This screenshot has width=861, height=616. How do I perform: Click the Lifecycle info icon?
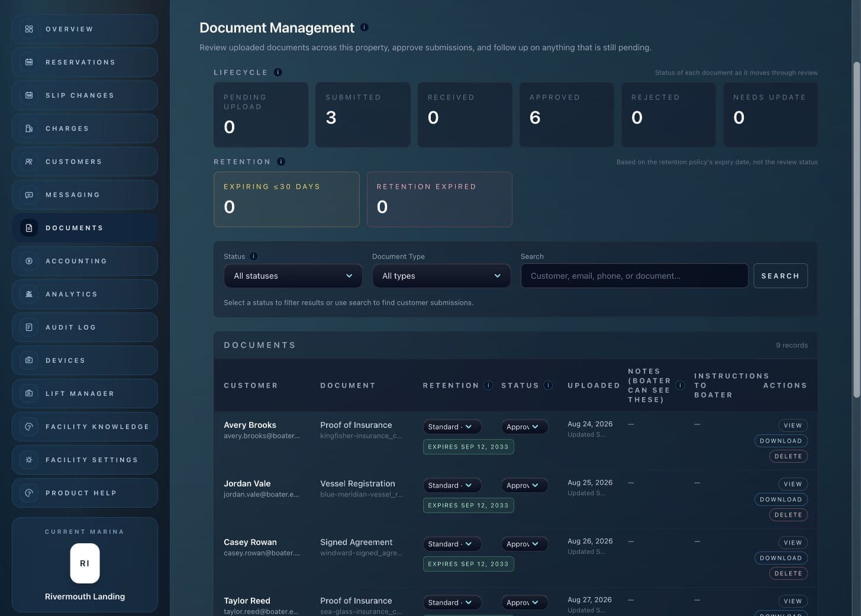pyautogui.click(x=278, y=72)
